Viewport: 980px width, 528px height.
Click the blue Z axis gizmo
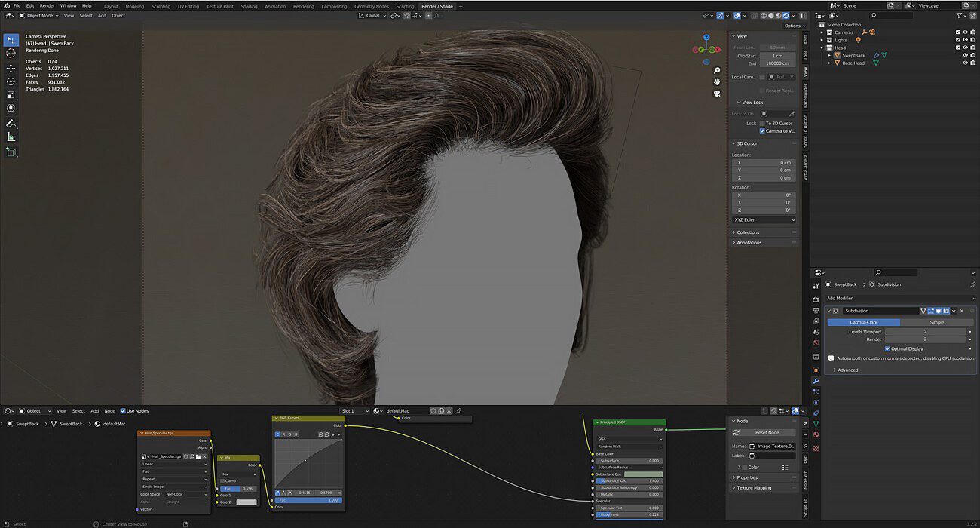(x=706, y=37)
